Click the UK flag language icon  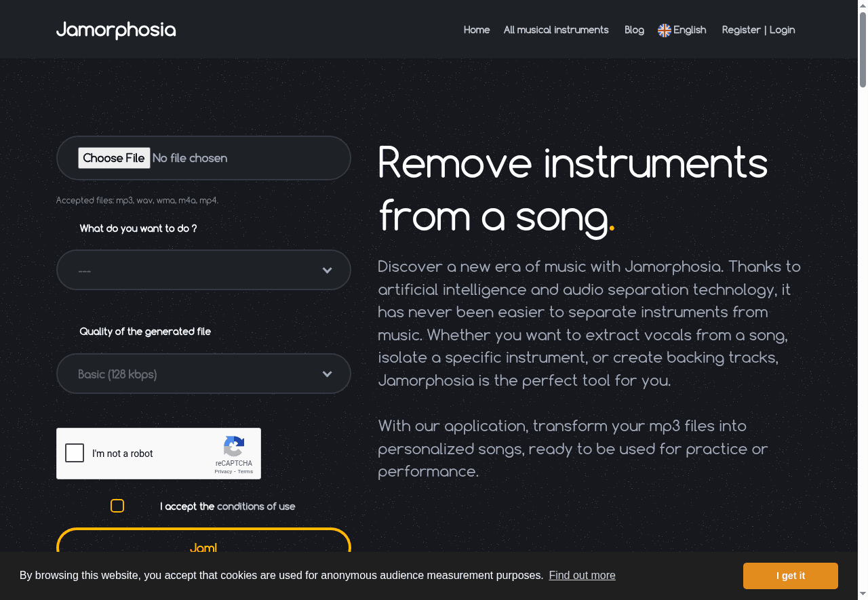pos(665,31)
